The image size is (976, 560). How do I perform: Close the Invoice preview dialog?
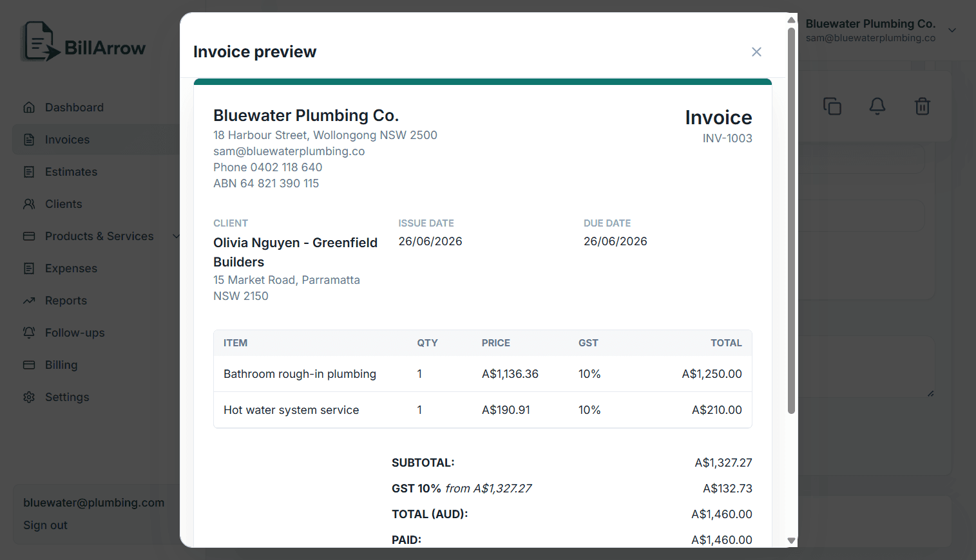756,51
